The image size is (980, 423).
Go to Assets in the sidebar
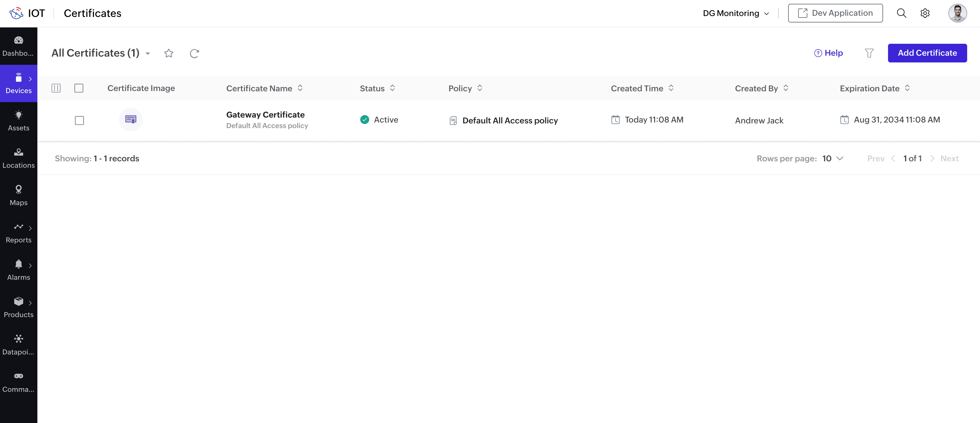(19, 120)
